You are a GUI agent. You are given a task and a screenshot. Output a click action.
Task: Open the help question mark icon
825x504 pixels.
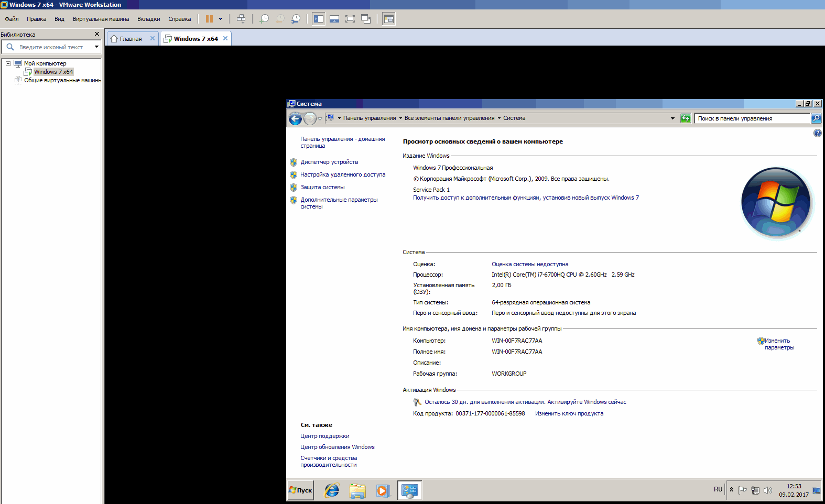[x=817, y=133]
